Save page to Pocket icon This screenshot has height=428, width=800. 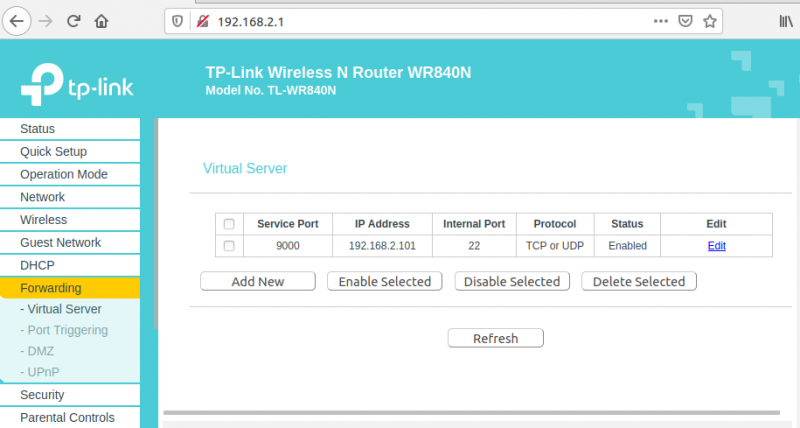click(685, 21)
